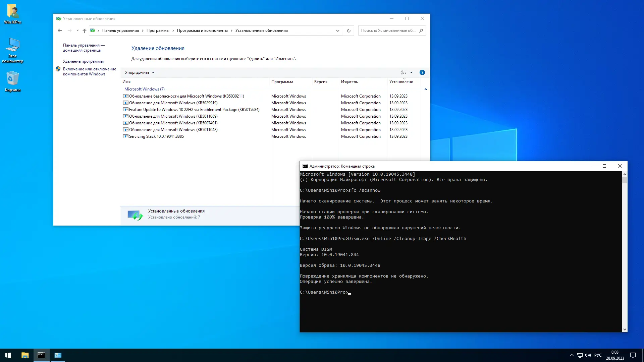Click the search installed updates field
644x362 pixels.
click(388, 31)
